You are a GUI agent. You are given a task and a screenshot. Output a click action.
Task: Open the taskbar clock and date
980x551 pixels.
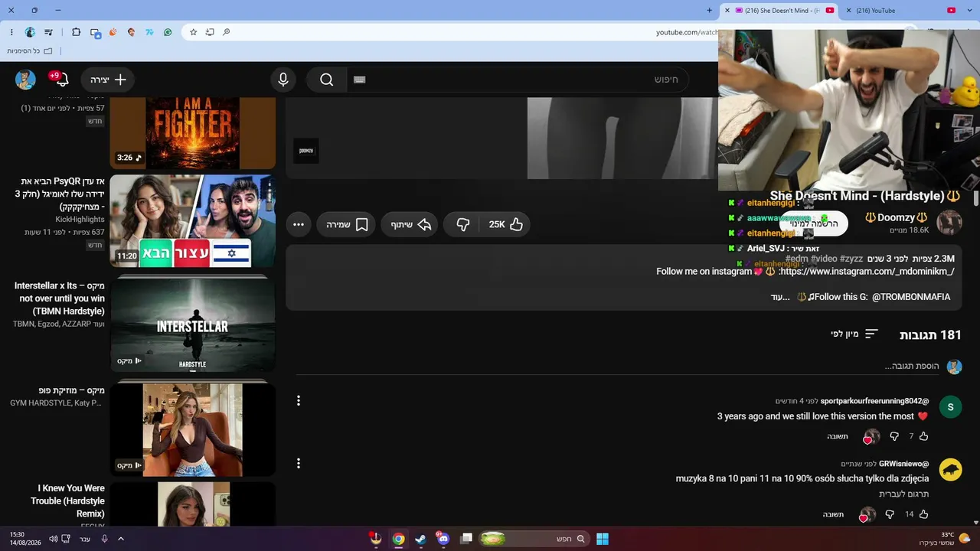click(24, 539)
